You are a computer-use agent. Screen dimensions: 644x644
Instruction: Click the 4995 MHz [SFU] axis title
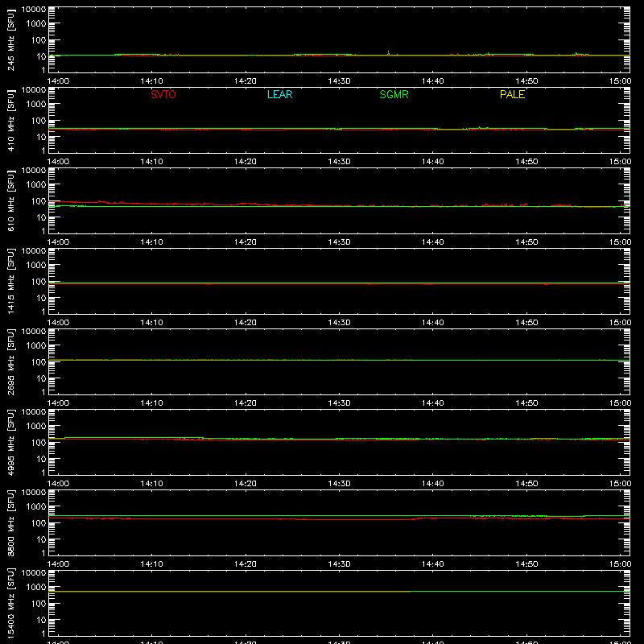click(10, 442)
